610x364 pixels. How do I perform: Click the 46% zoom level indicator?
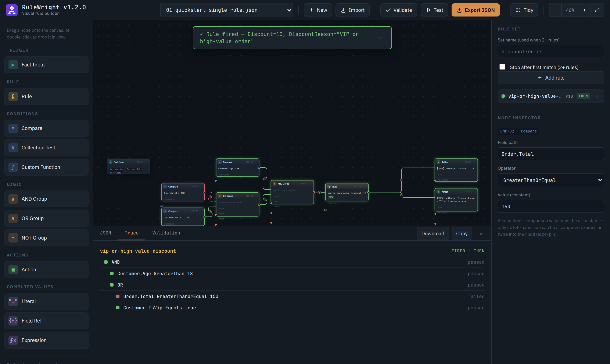pyautogui.click(x=570, y=10)
